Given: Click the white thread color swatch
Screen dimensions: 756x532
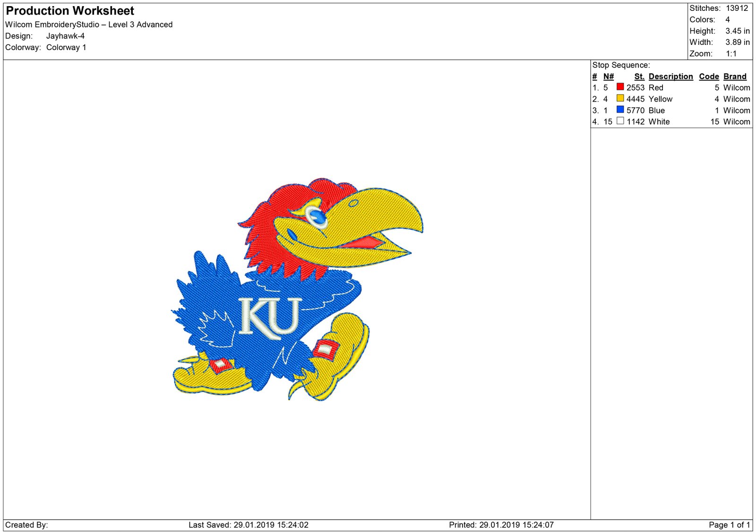Looking at the screenshot, I should (620, 121).
